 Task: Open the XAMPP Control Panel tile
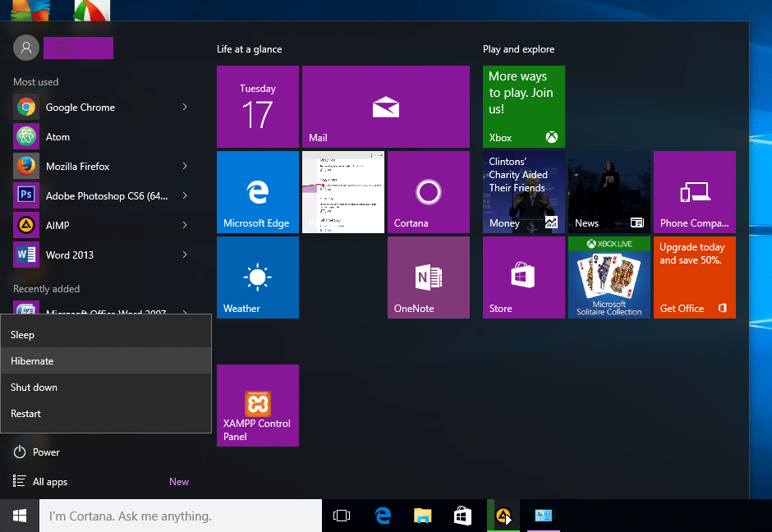pos(258,406)
